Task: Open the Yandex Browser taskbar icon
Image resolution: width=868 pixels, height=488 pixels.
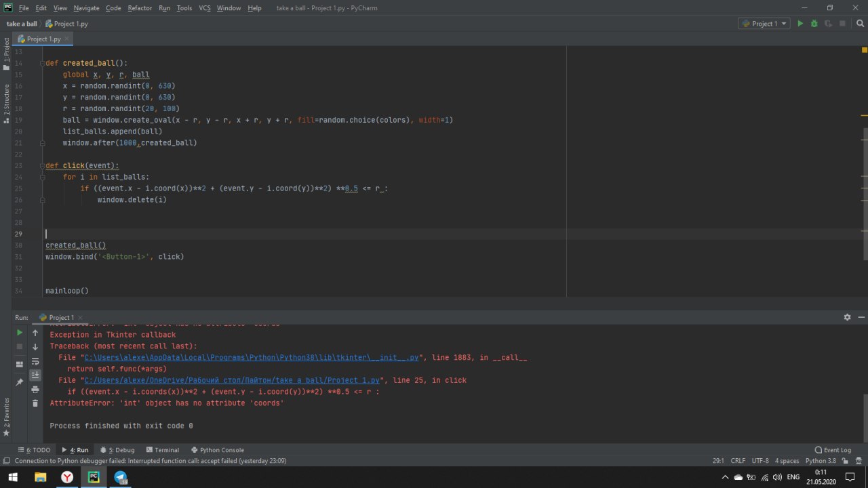Action: (68, 477)
